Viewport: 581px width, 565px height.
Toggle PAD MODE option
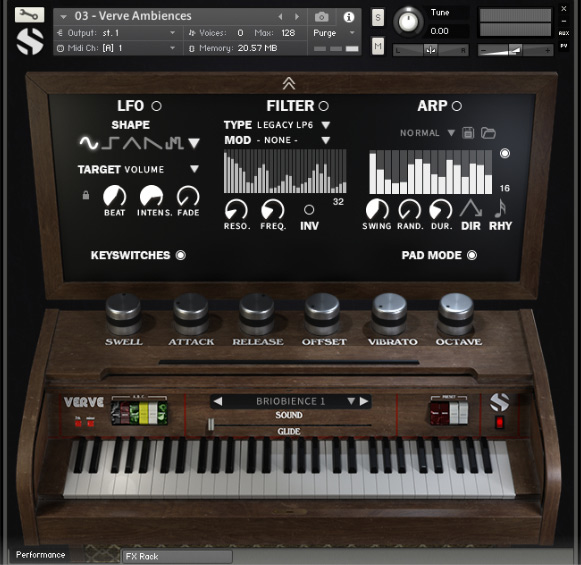(x=472, y=255)
